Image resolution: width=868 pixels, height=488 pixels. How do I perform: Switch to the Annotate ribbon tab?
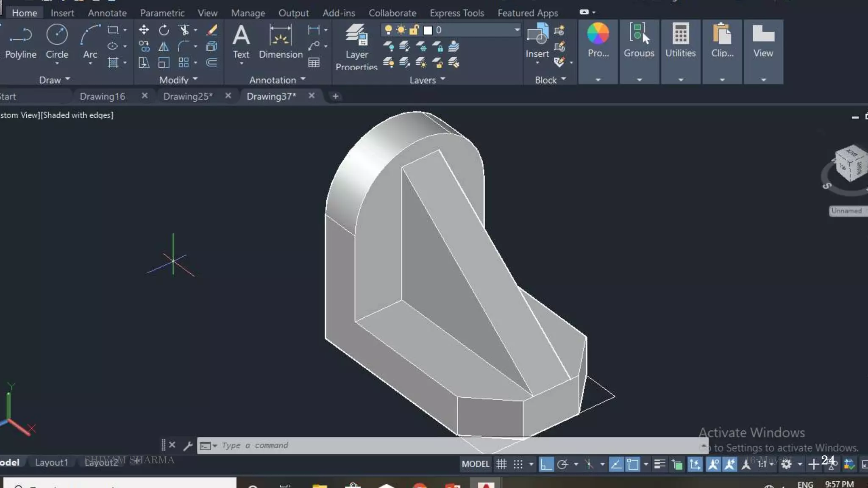(x=107, y=13)
